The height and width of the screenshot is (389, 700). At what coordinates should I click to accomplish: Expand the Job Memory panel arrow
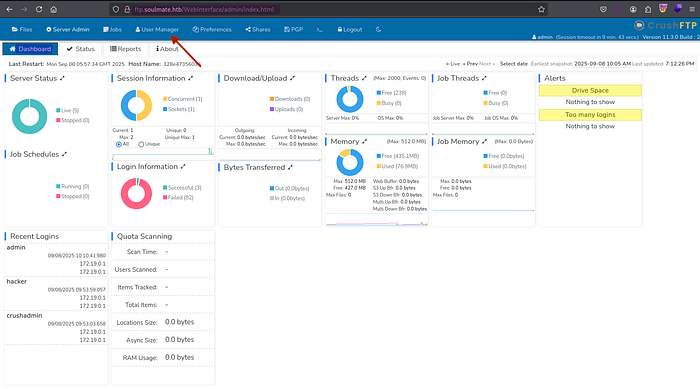pos(484,142)
